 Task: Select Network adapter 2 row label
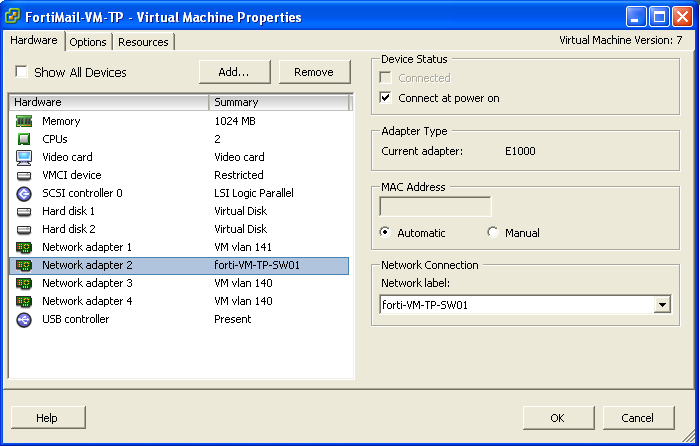pos(88,265)
